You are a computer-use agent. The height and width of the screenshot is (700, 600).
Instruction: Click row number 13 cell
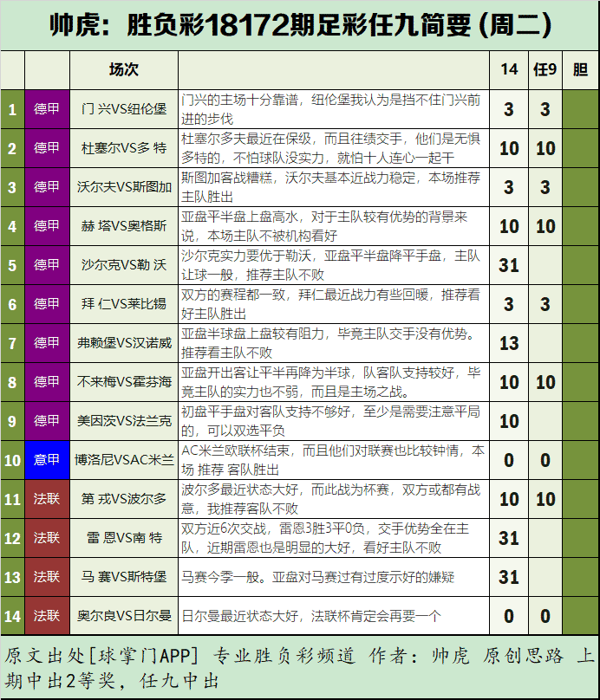12,577
